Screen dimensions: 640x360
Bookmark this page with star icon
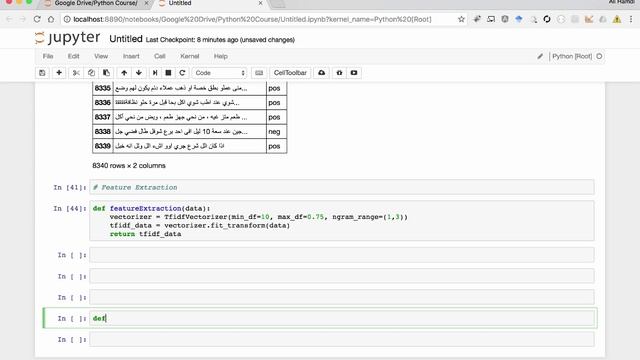coord(461,19)
